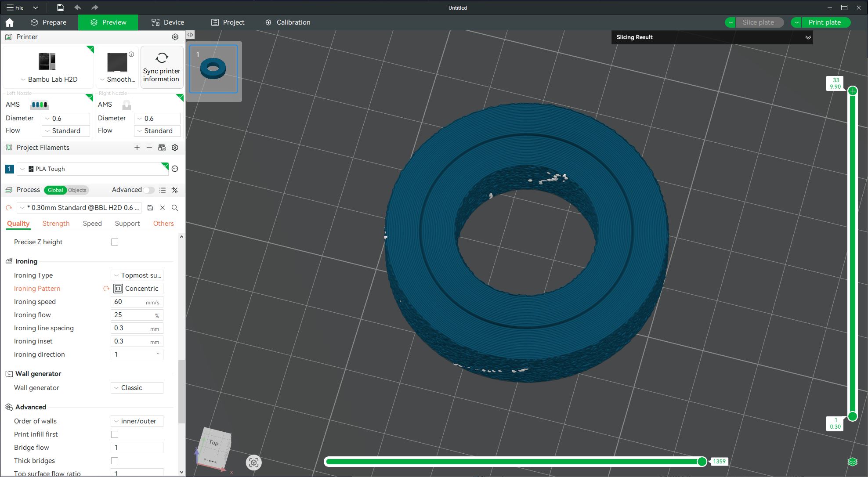The image size is (868, 477).
Task: Click the AMS filament sync icon
Action: 162,148
